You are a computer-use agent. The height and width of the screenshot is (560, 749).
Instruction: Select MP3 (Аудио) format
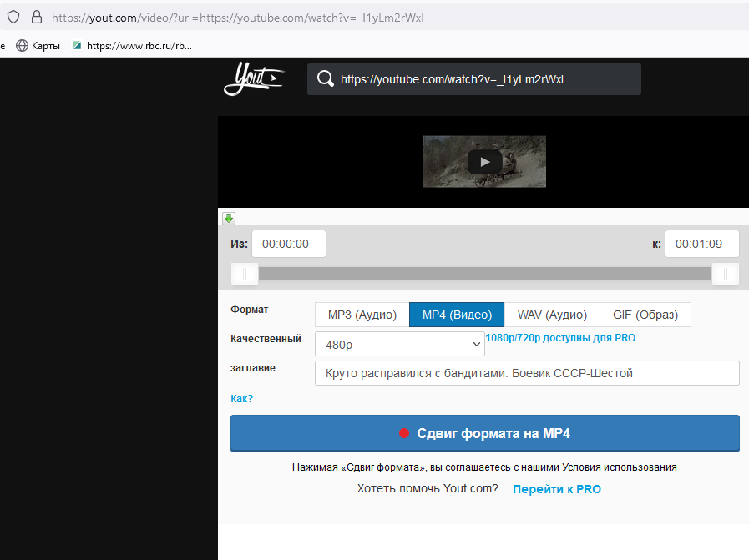(x=362, y=315)
